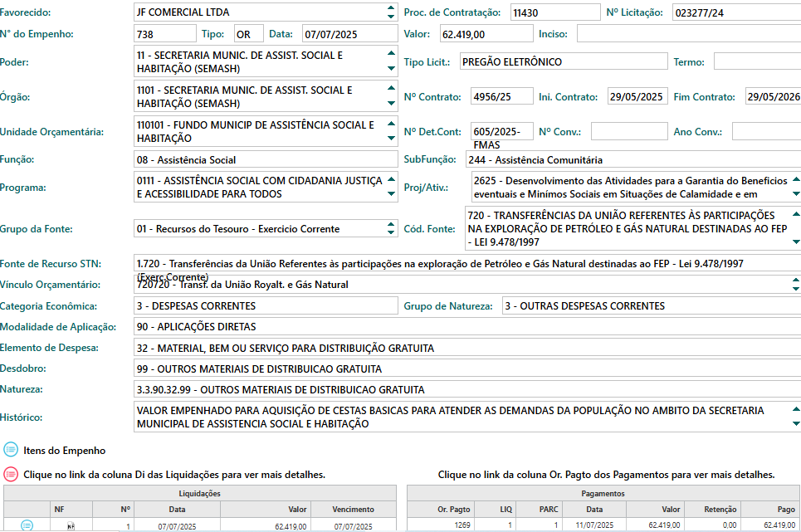Open the details icon in Liquidações row 1
This screenshot has height=532, width=801.
(27, 525)
